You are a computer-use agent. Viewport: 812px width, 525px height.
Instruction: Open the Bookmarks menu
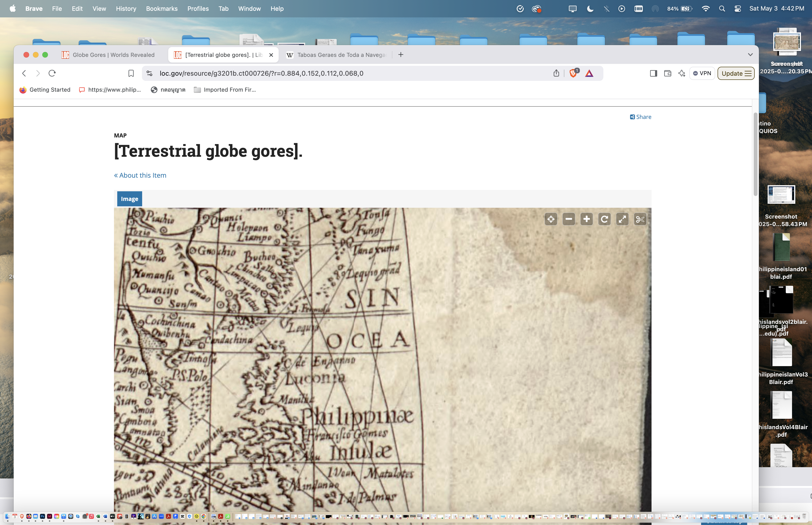(161, 8)
